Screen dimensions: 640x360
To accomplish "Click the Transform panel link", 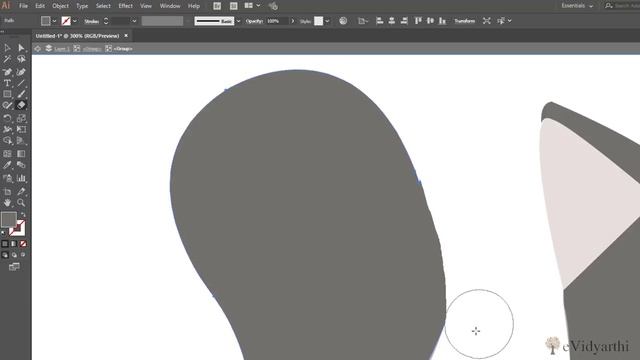I will pyautogui.click(x=464, y=21).
